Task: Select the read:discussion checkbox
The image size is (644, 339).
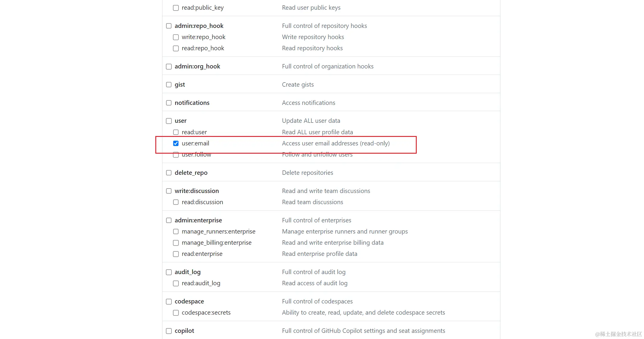Action: click(176, 202)
